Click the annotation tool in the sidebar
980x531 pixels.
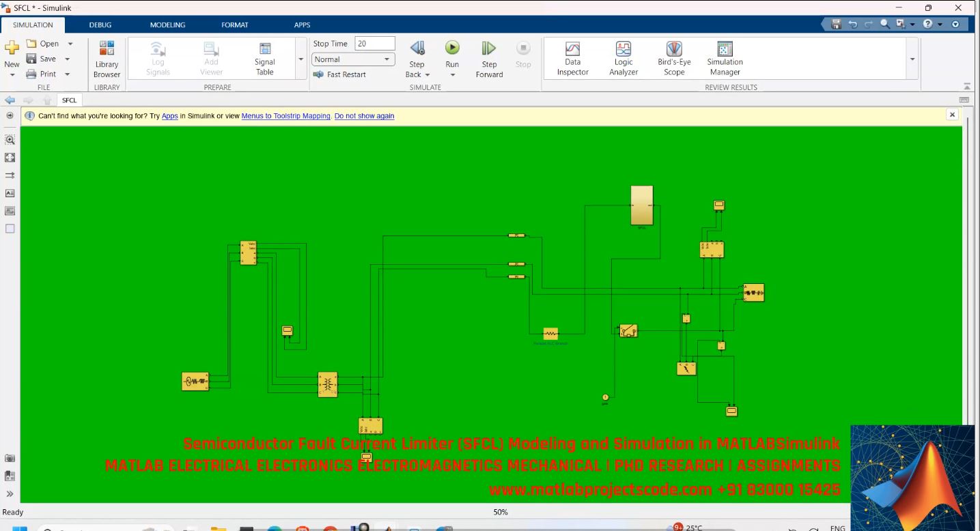pos(10,193)
